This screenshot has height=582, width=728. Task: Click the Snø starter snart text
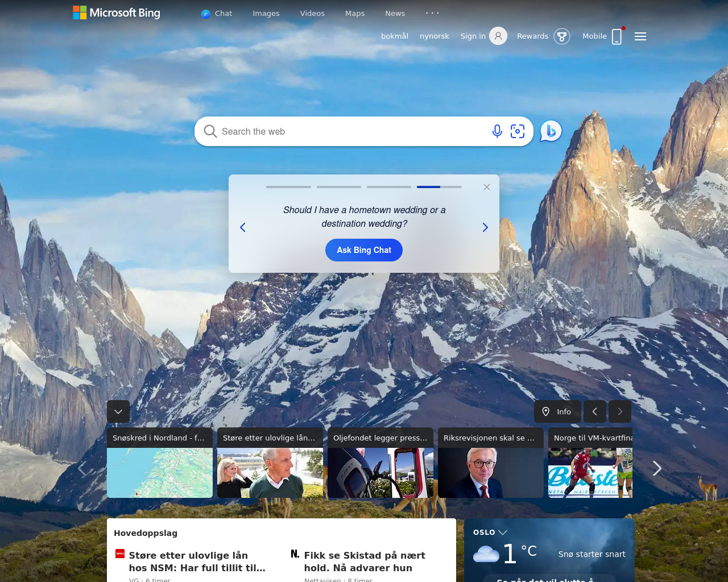pos(591,554)
